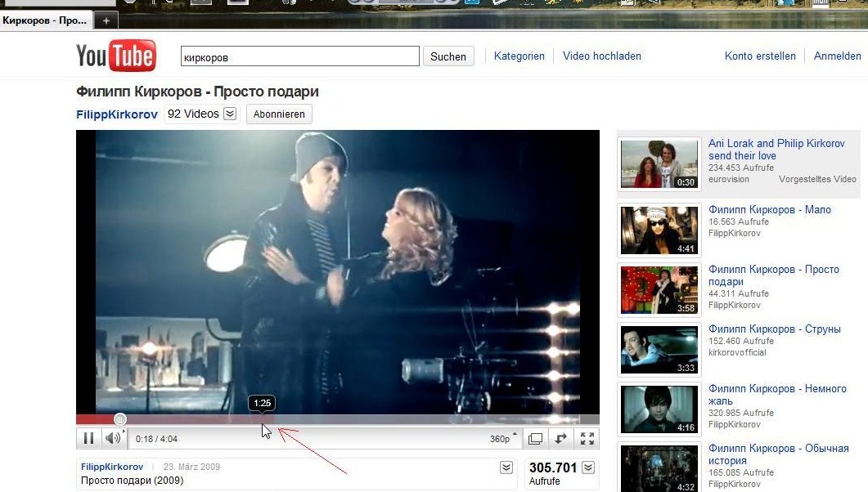Click the '16.563 Aufrufe' view count
The image size is (868, 492).
[739, 221]
